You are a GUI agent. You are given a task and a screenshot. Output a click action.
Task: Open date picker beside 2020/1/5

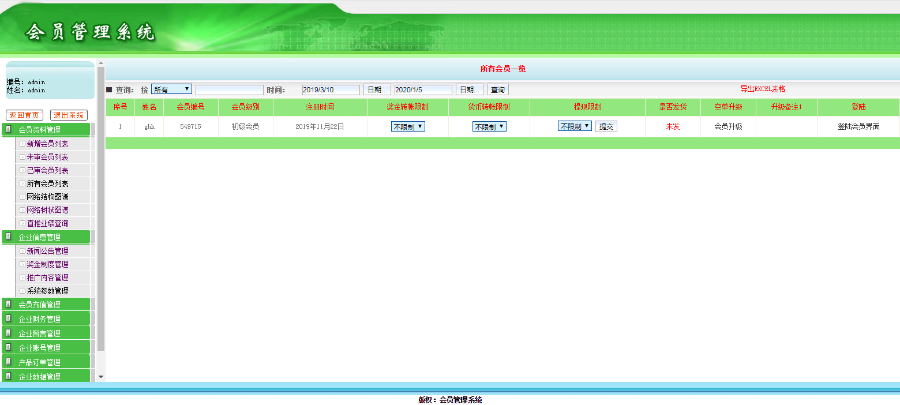(470, 89)
